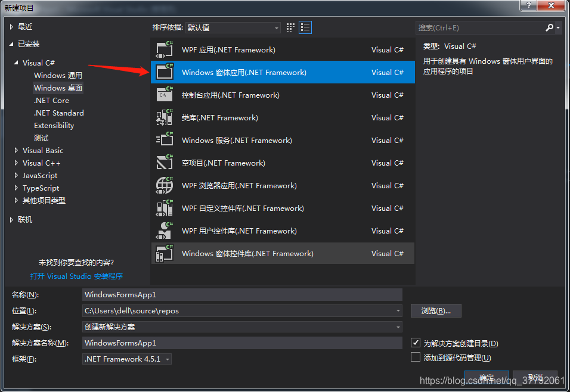Click the WPF 应用 template icon

pos(165,50)
